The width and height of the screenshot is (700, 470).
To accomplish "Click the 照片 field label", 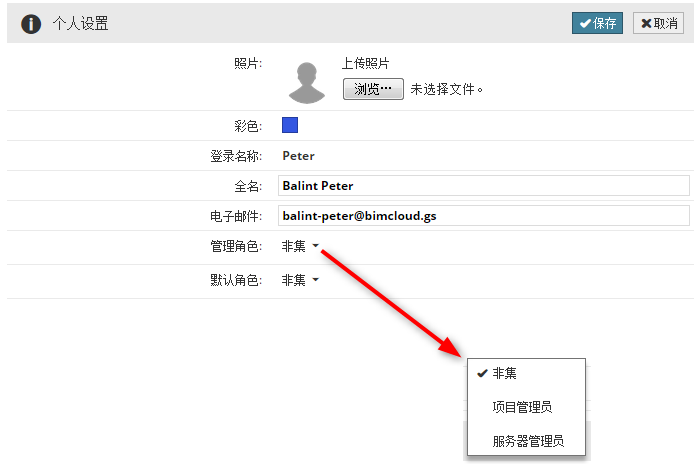I will click(248, 63).
